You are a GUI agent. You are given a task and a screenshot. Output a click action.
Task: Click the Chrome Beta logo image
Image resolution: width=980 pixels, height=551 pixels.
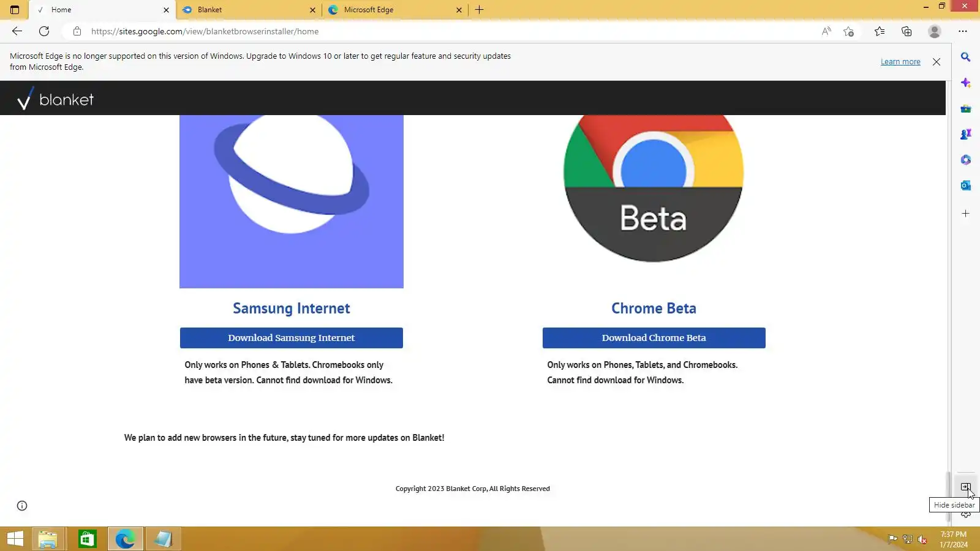[x=654, y=189]
